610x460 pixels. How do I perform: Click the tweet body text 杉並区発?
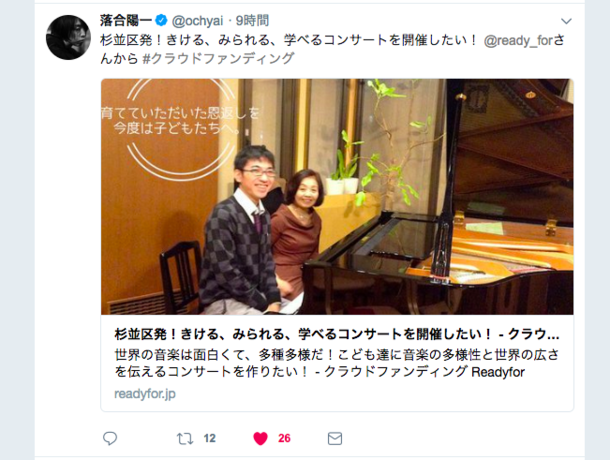[x=288, y=40]
